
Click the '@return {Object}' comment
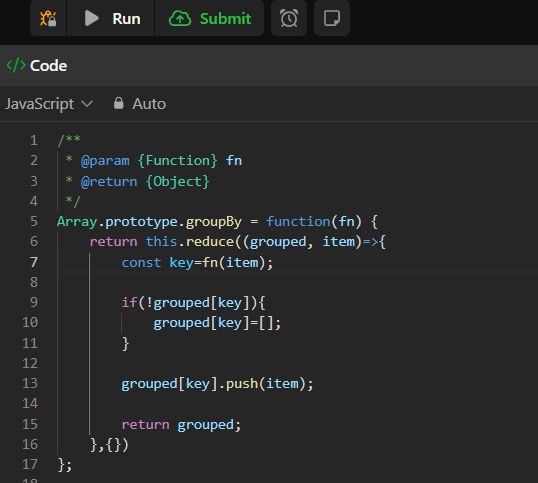(145, 182)
